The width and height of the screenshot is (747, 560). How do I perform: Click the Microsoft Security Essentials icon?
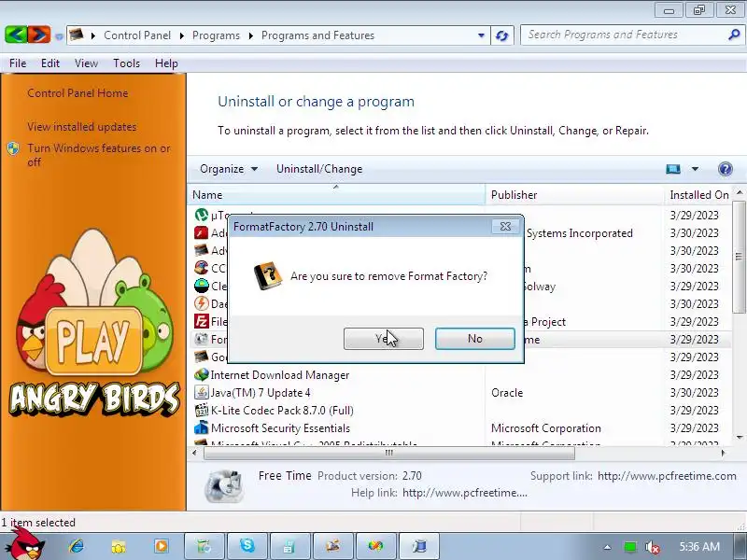click(x=202, y=427)
